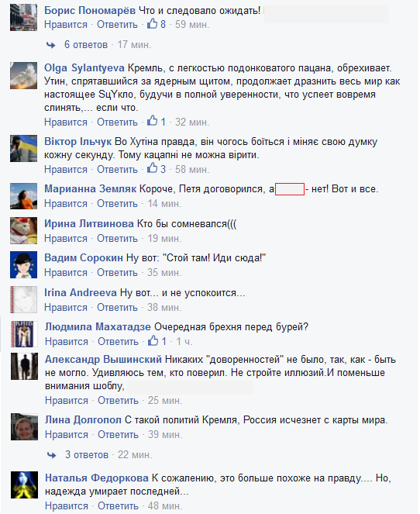The height and width of the screenshot is (514, 420).
Task: Reply to Вадим Сорокин via Ответить
Action: pos(118,273)
